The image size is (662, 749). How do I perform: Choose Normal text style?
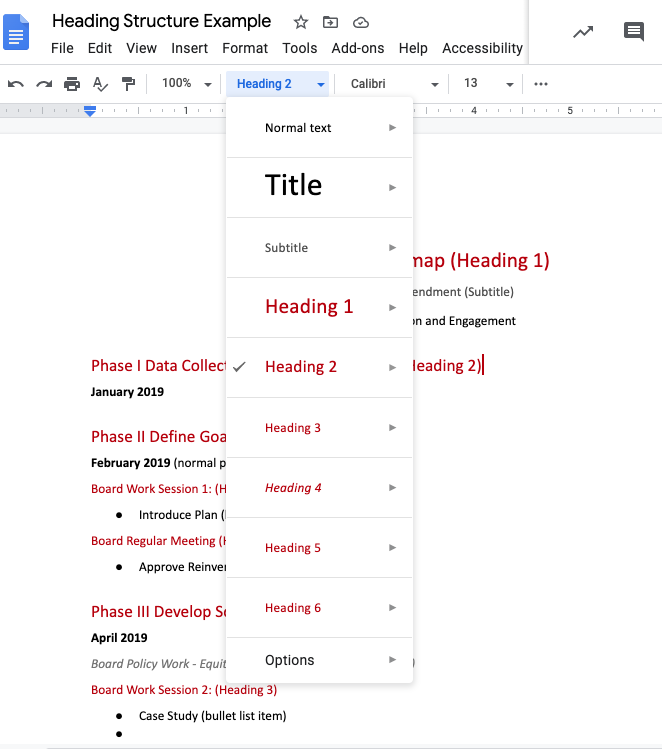click(x=298, y=128)
